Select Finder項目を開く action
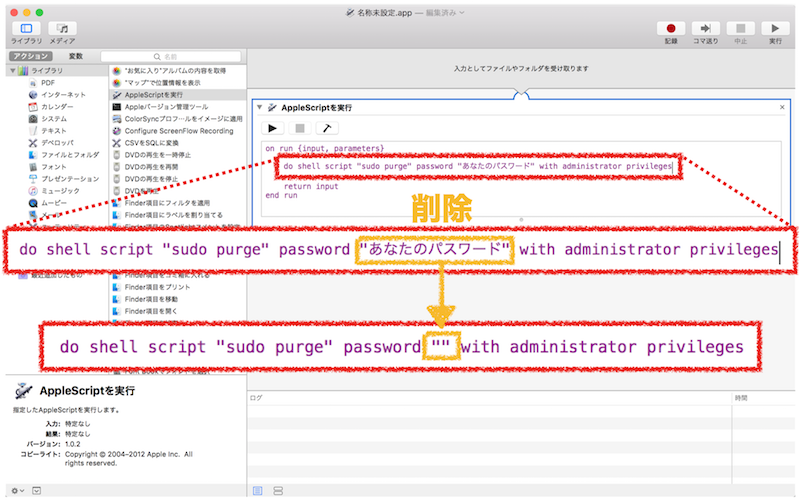Screen dimensions: 800x502 (151, 311)
